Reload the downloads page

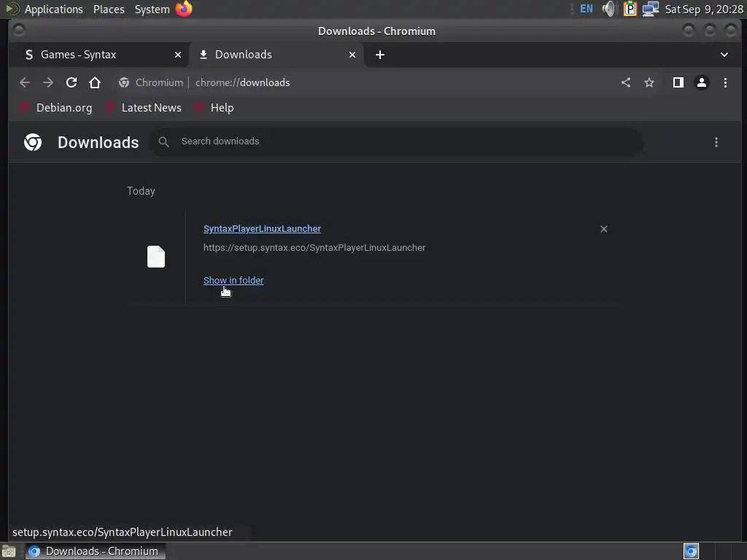71,82
